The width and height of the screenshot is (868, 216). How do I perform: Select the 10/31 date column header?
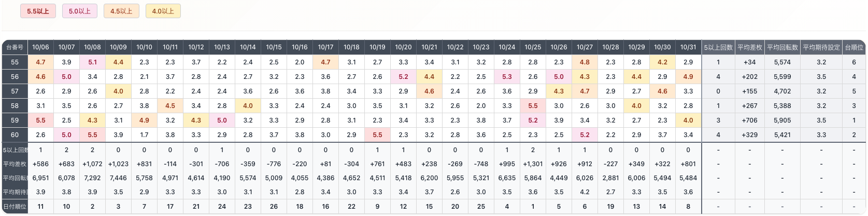click(x=688, y=47)
